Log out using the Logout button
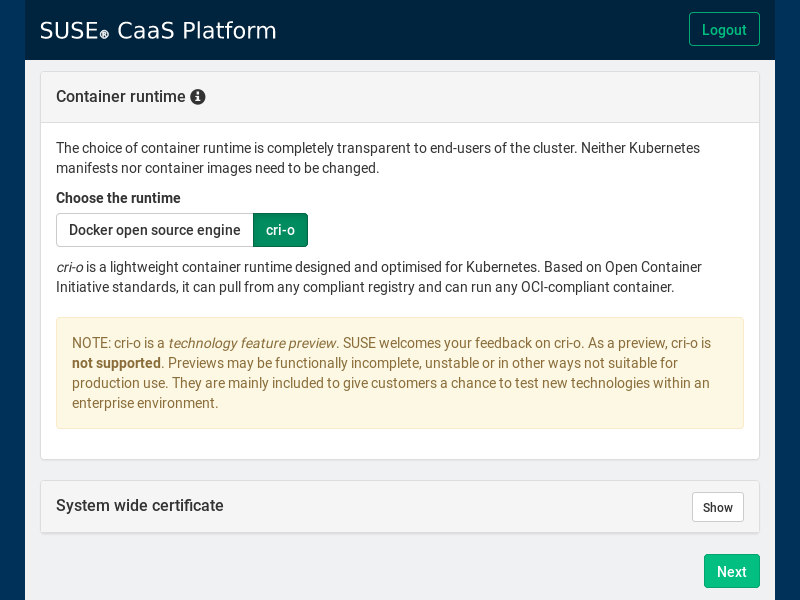800x600 pixels. (x=724, y=30)
